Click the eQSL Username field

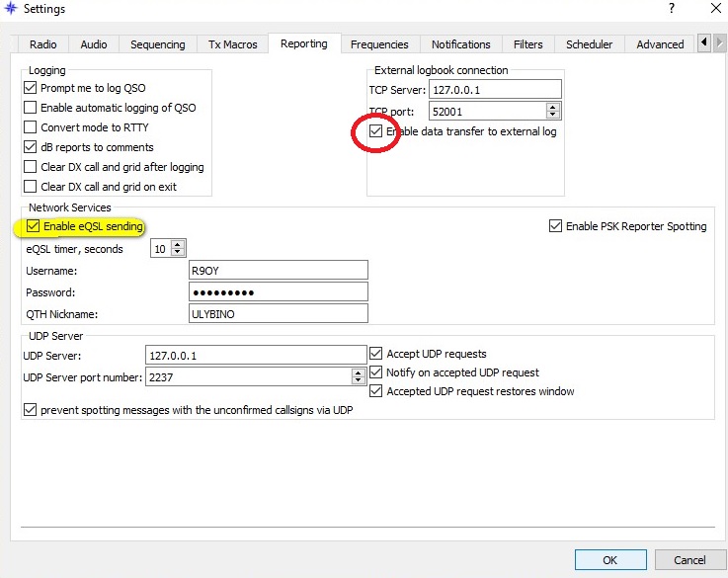278,271
